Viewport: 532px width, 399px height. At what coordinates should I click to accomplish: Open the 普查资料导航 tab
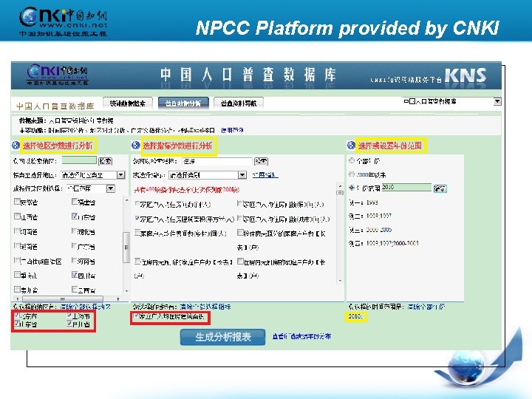click(239, 103)
